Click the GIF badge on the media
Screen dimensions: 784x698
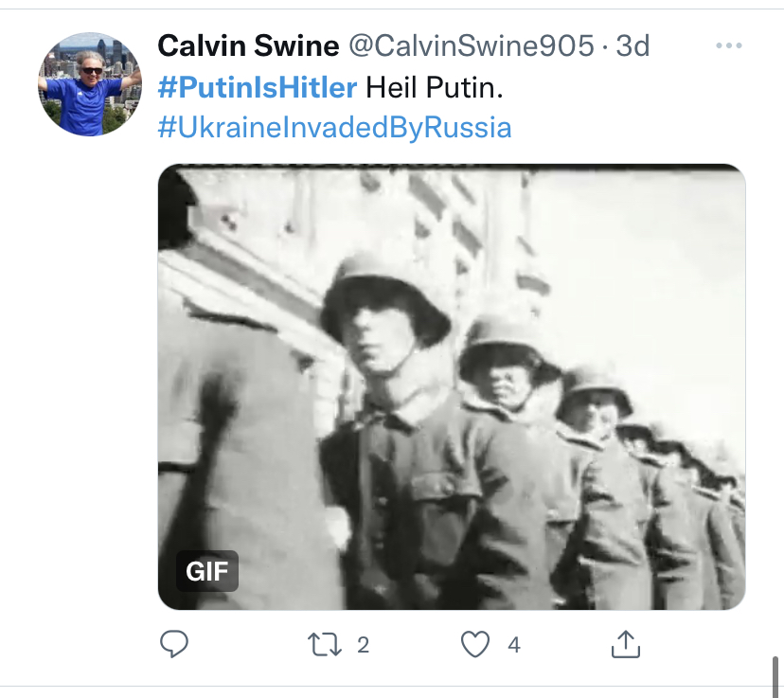coord(206,571)
